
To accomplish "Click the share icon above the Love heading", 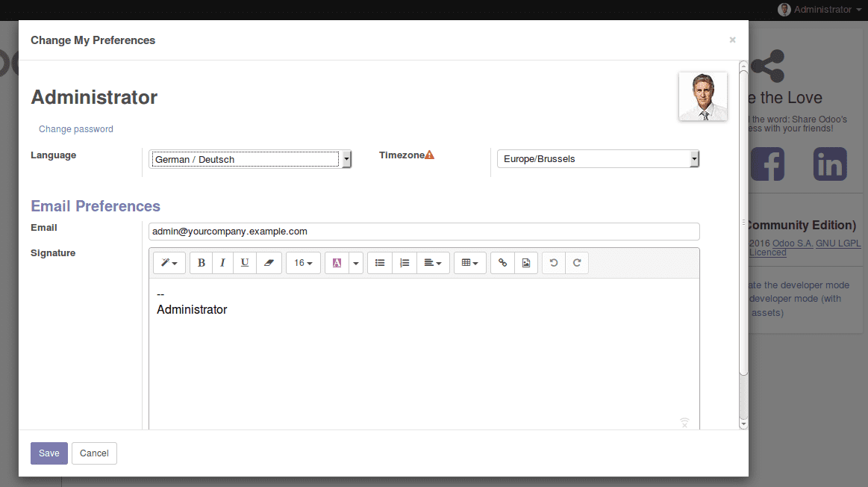I will [768, 66].
